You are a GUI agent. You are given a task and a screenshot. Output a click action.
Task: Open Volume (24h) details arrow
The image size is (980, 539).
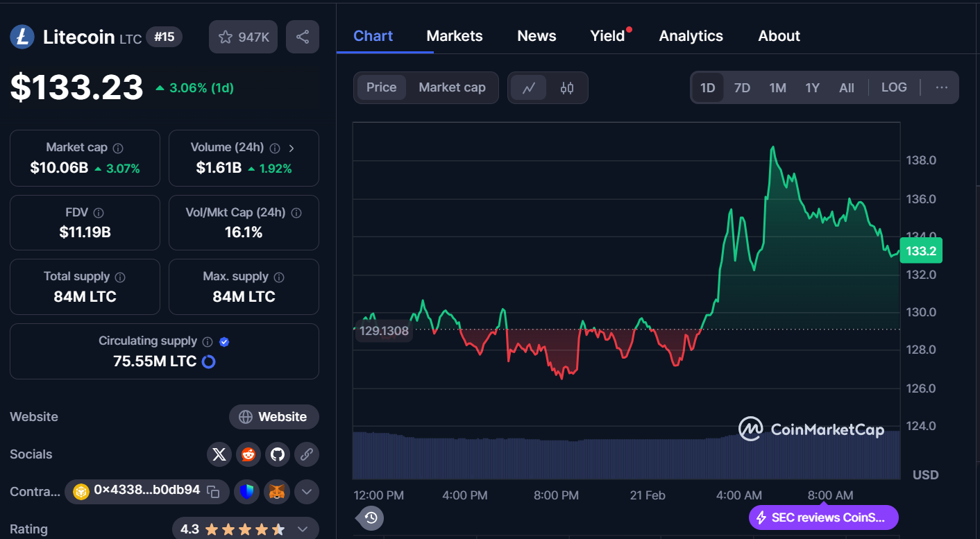pos(292,148)
